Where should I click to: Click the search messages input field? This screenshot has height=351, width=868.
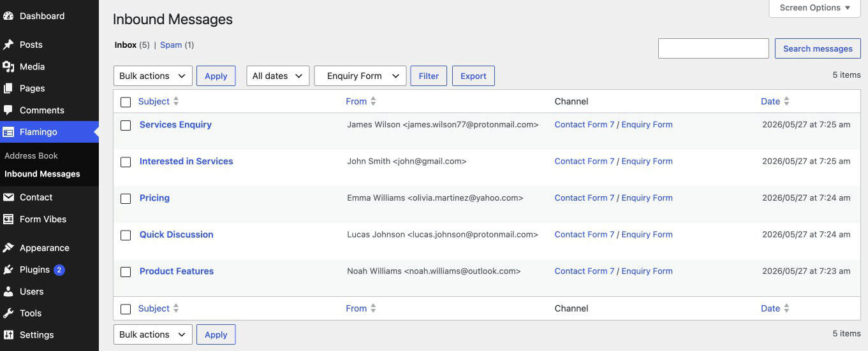click(x=714, y=48)
